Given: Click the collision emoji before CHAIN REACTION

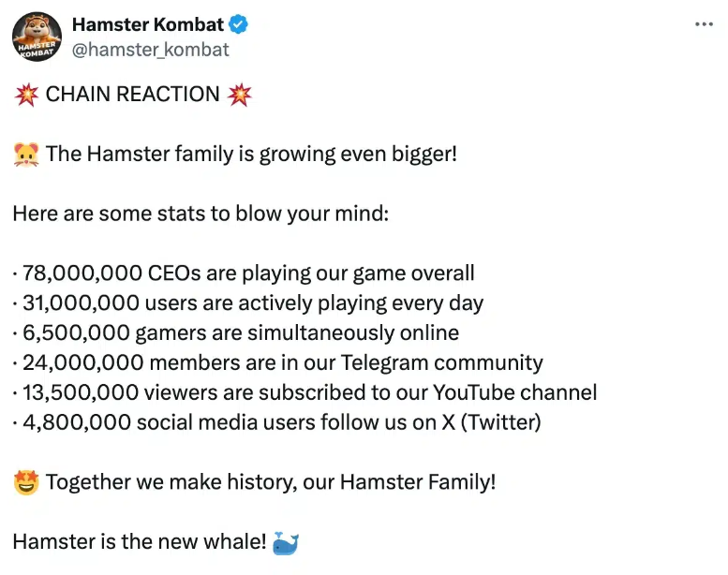Looking at the screenshot, I should 25,95.
